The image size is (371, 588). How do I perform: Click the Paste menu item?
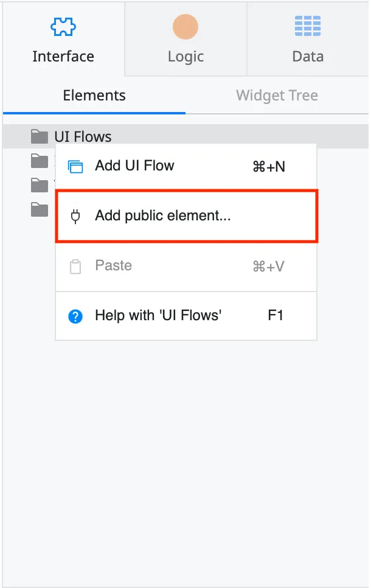[x=113, y=265]
